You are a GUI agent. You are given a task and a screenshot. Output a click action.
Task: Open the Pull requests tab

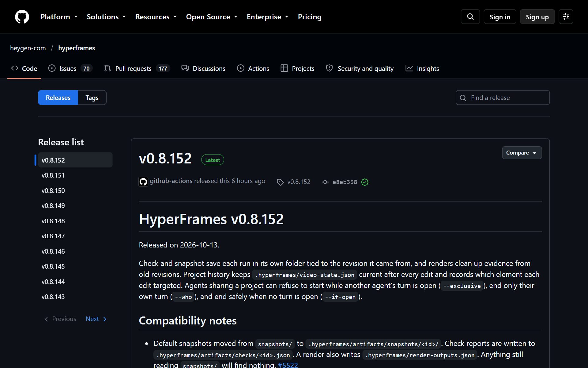click(137, 68)
